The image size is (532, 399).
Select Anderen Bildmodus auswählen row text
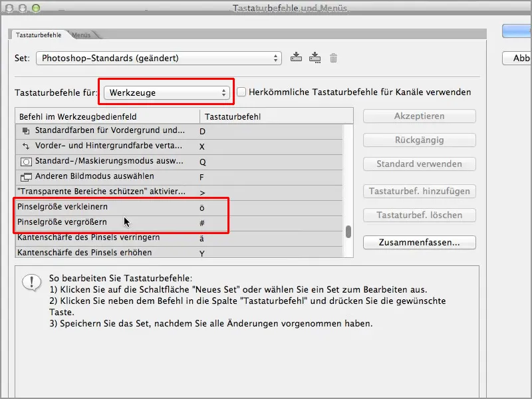94,176
